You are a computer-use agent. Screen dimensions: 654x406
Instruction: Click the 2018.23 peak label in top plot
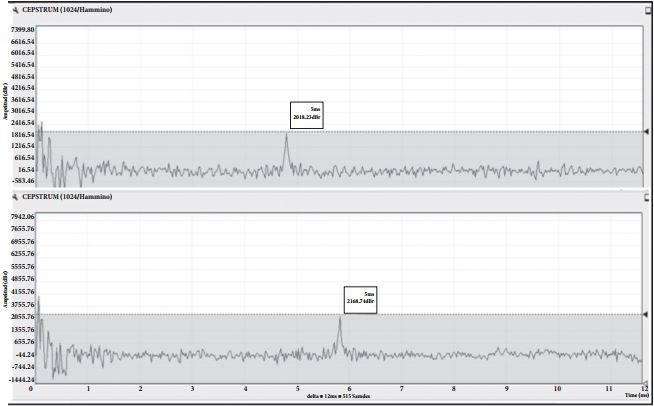pos(307,115)
